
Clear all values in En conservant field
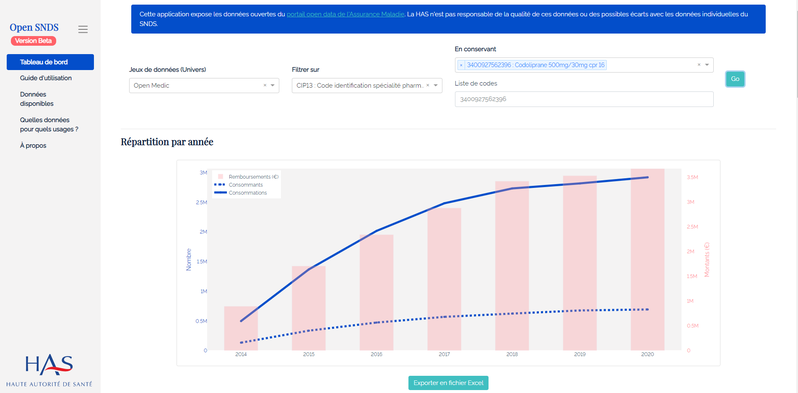click(x=699, y=65)
